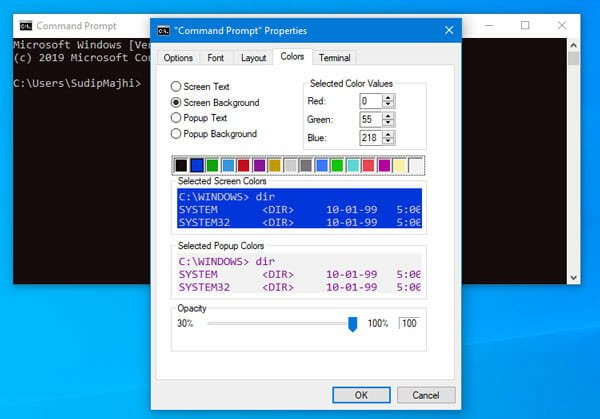Click the Opacity percentage input field
Image resolution: width=600 pixels, height=419 pixels.
(409, 323)
